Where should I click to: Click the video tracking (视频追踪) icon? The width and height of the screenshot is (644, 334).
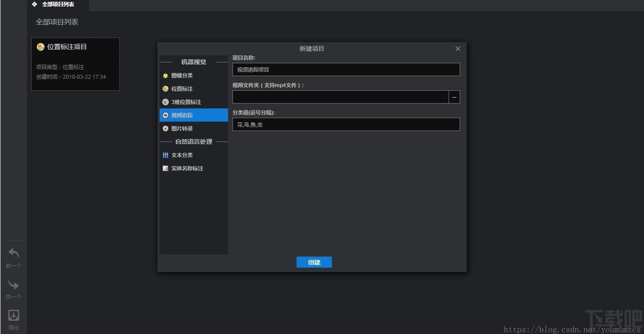(x=165, y=115)
